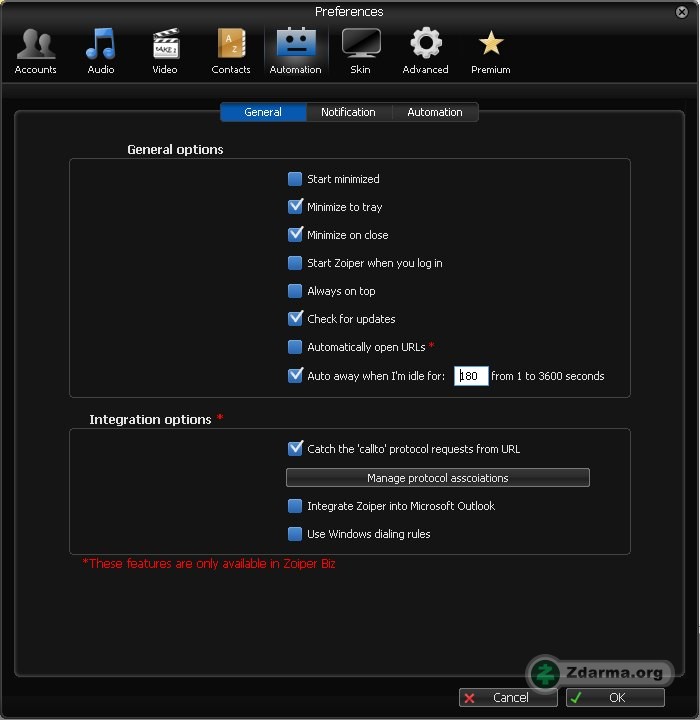Image resolution: width=700 pixels, height=720 pixels.
Task: Switch to the General sub-tab
Action: click(x=263, y=112)
